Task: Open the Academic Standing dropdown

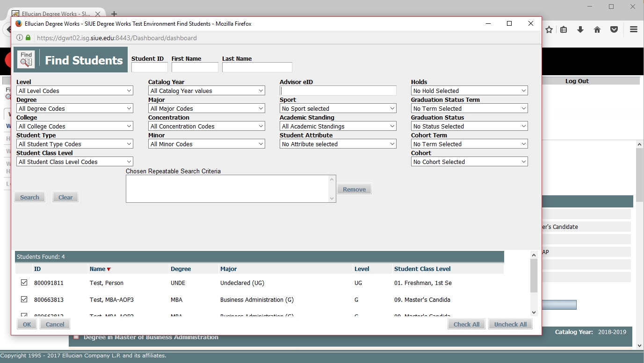Action: click(x=338, y=126)
